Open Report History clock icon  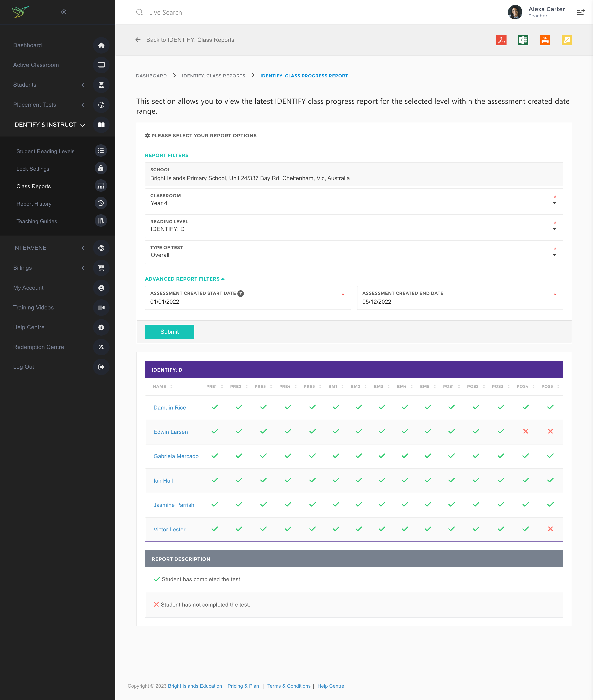click(101, 203)
